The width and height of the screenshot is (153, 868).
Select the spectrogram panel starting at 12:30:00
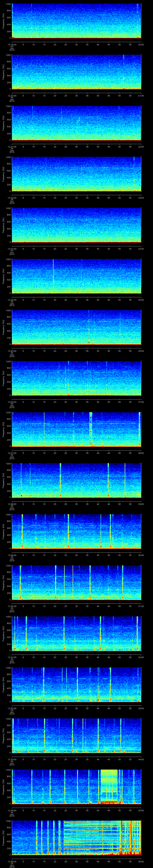coord(76,582)
